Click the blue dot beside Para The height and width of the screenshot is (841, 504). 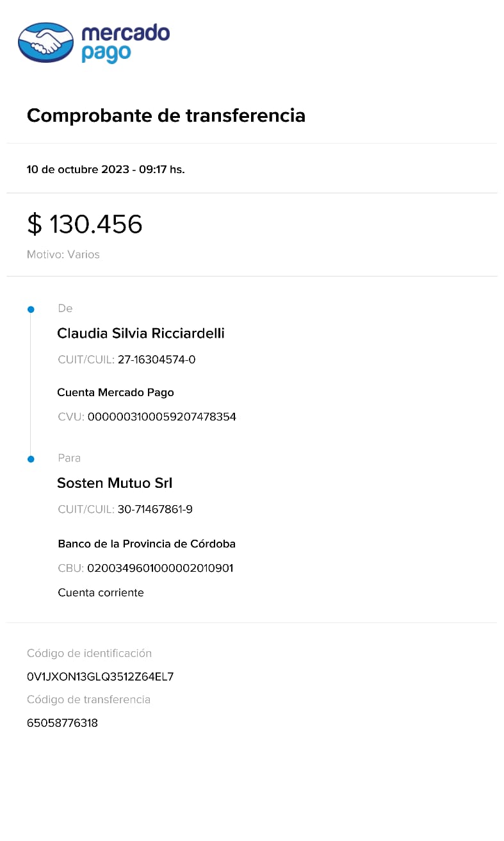[x=31, y=459]
